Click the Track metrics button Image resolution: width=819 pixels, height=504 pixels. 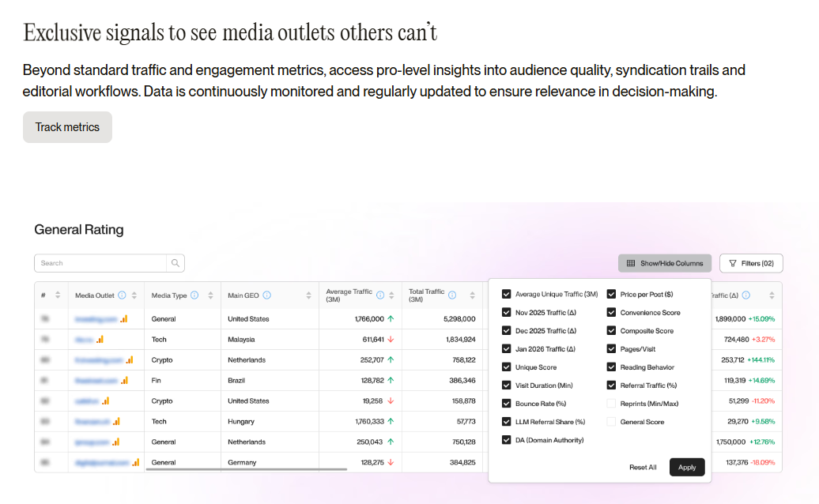pyautogui.click(x=67, y=127)
